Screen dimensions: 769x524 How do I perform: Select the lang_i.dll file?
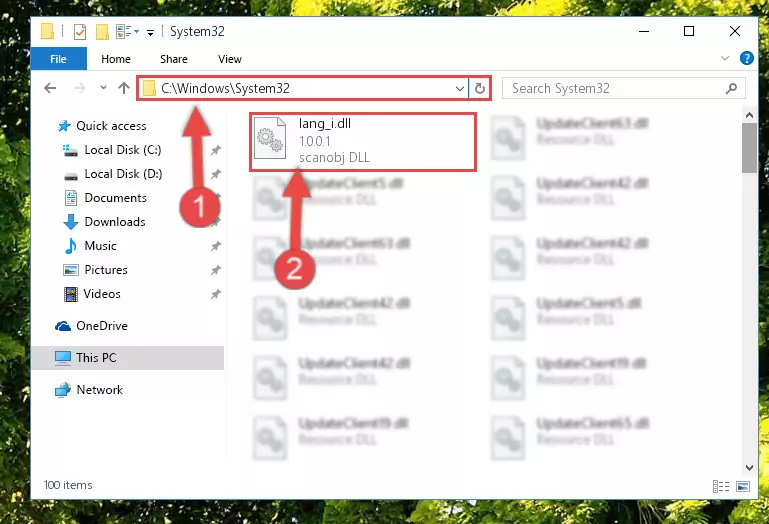(x=363, y=142)
